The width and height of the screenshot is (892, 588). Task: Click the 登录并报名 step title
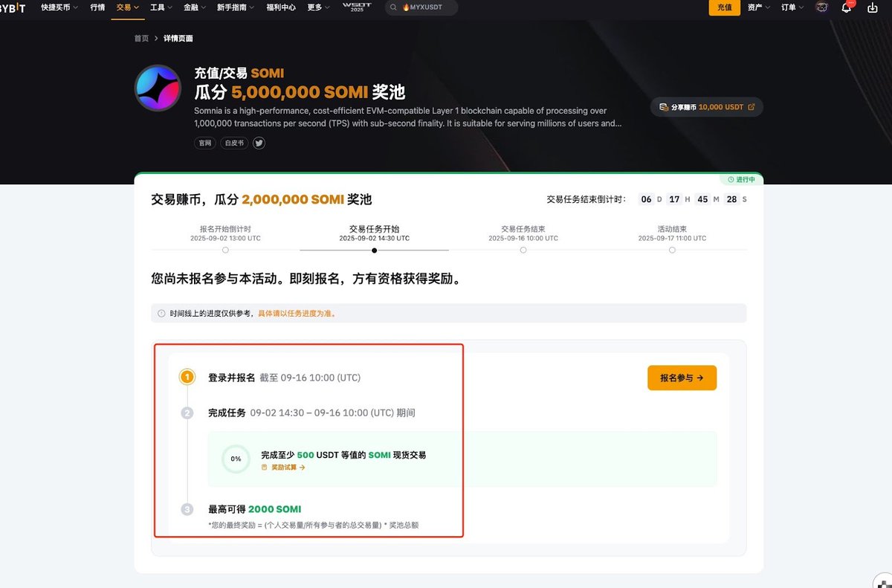click(x=232, y=378)
